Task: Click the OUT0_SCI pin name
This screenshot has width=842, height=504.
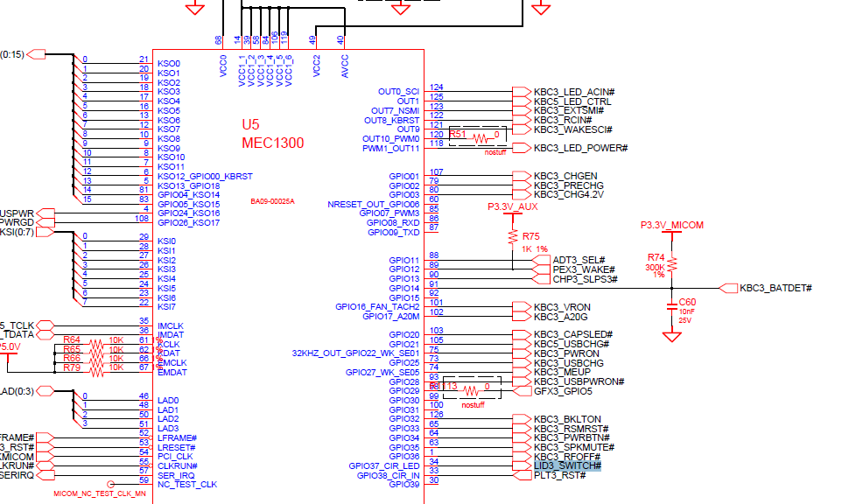Action: tap(398, 92)
